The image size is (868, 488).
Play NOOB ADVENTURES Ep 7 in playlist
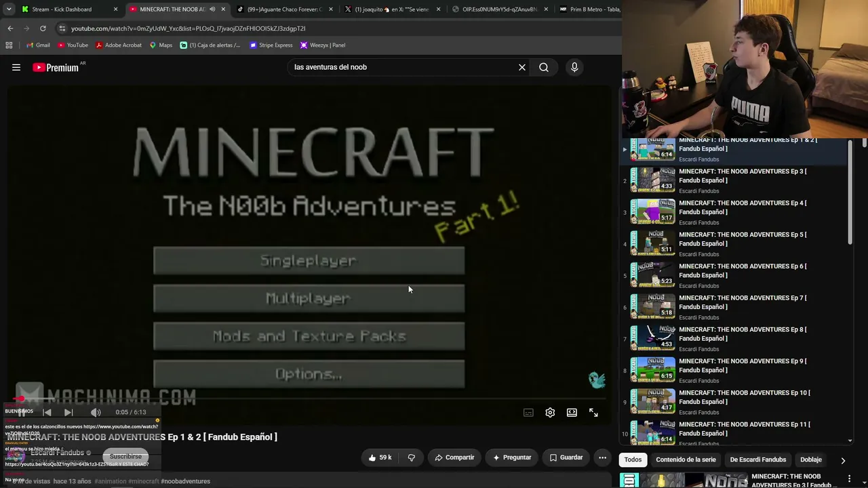734,307
